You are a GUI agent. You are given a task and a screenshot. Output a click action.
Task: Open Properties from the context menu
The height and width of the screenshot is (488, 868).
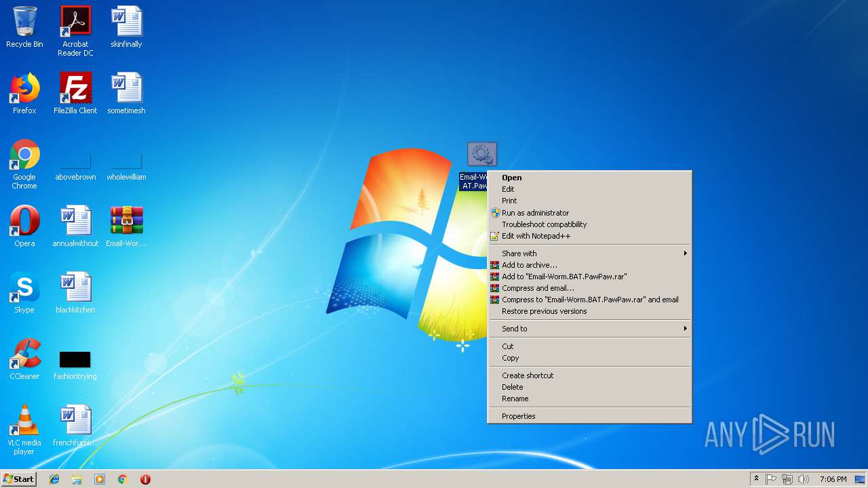click(x=589, y=416)
